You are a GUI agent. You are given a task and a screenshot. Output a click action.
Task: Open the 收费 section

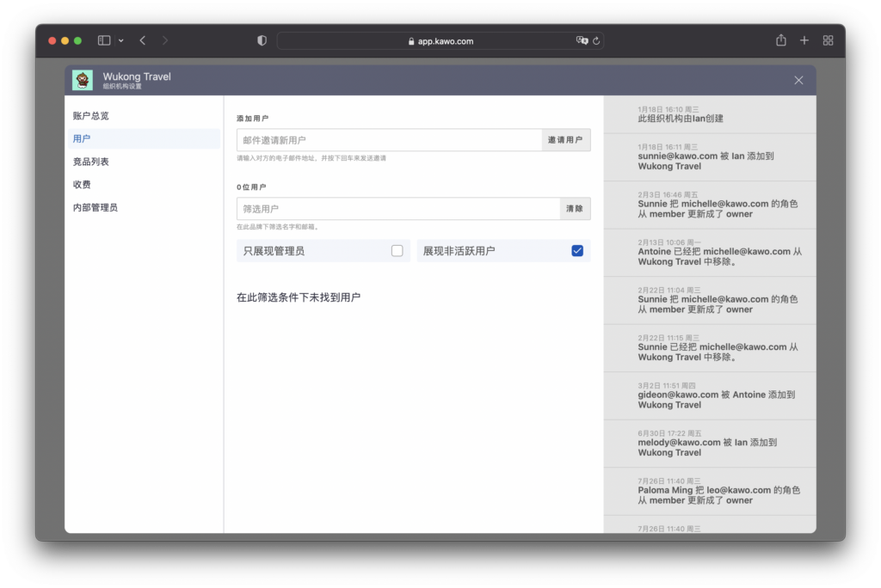(82, 185)
